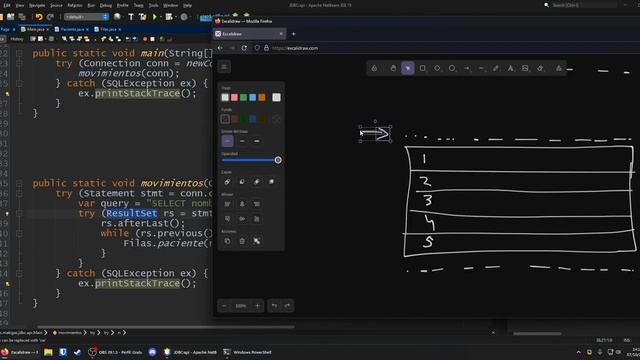Pick the dark green background swatch
This screenshot has height=360, width=640.
(x=243, y=119)
